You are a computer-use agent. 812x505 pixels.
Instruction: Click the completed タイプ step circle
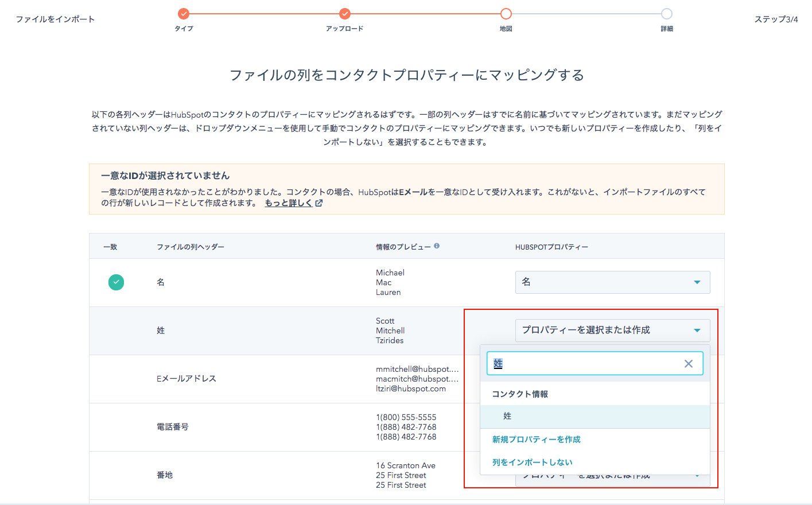[184, 14]
